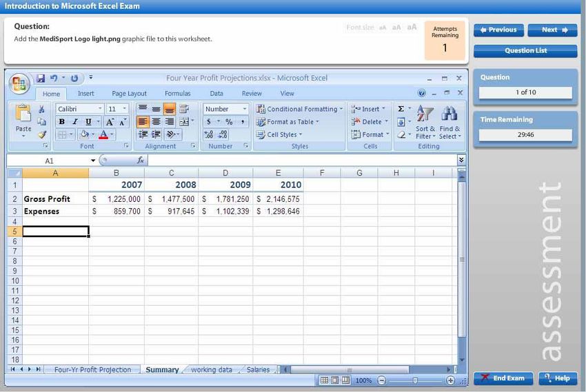Screen dimensions: 586x392
Task: Open the Delete cells dropdown
Action: 370,122
